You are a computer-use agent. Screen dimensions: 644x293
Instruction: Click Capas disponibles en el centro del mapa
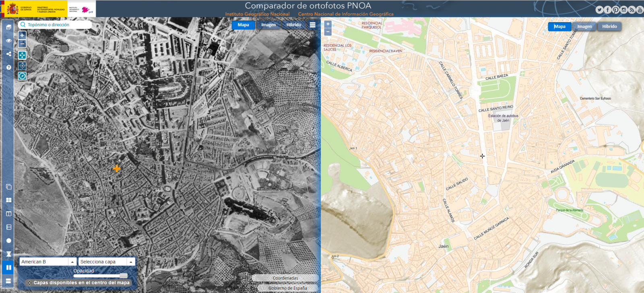[78, 283]
